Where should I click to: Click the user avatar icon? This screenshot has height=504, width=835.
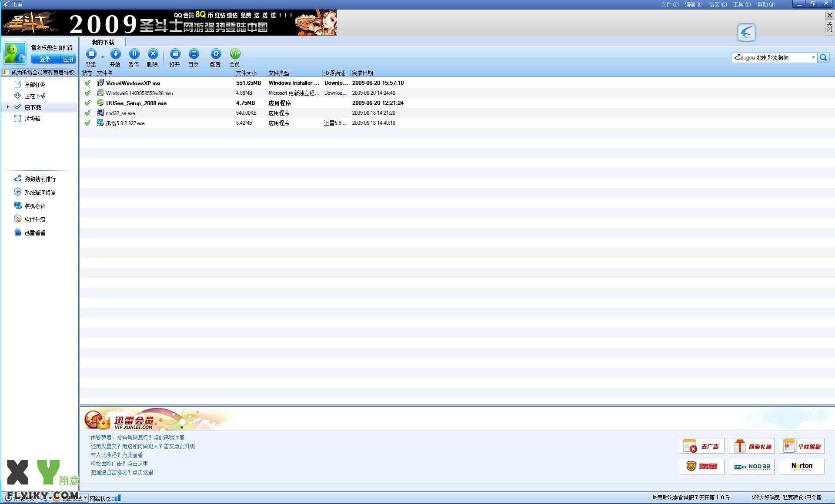point(15,53)
